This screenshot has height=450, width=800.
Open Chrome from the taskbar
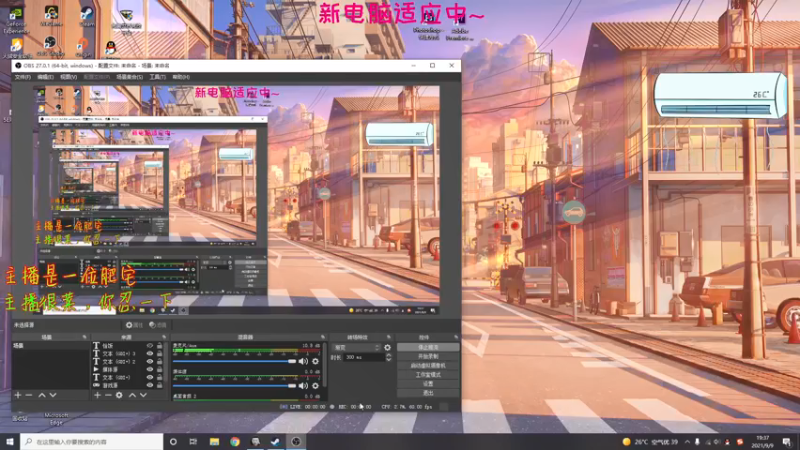pyautogui.click(x=235, y=442)
